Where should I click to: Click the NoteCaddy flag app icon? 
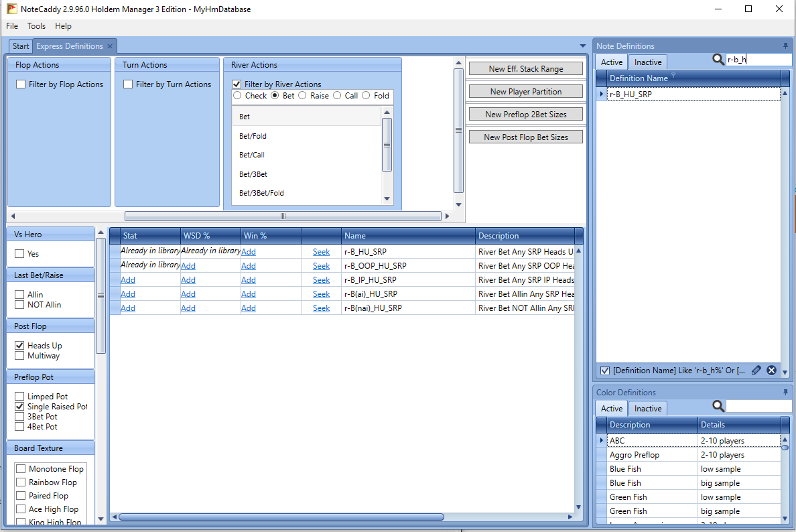[11, 9]
